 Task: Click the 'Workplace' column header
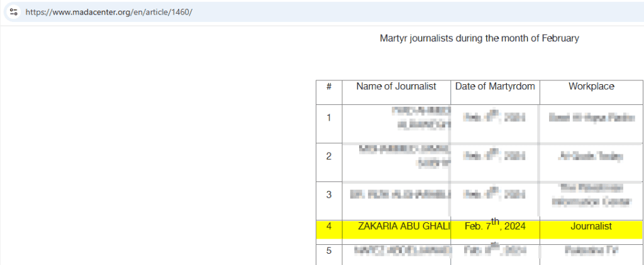(591, 87)
